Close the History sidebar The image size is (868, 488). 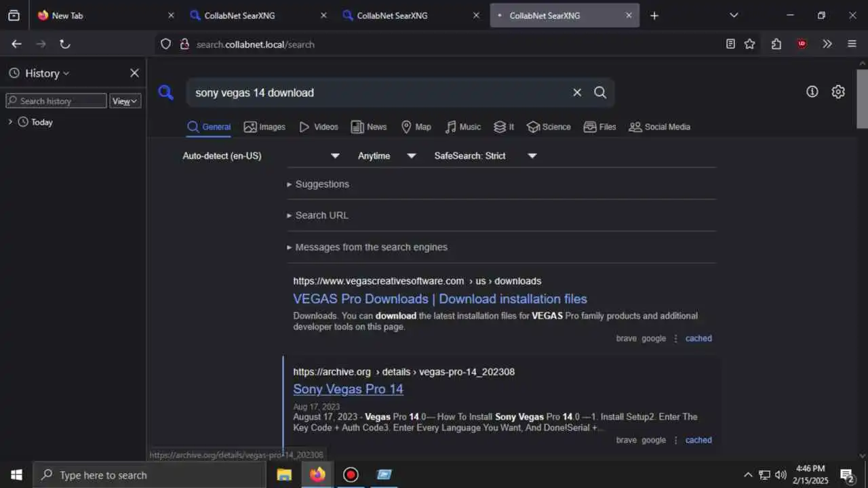coord(134,73)
